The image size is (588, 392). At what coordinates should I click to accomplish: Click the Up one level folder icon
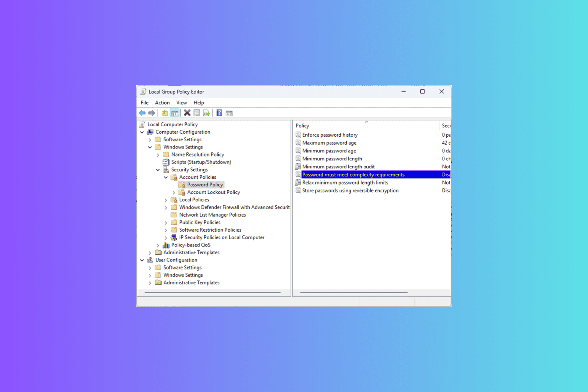click(x=165, y=113)
